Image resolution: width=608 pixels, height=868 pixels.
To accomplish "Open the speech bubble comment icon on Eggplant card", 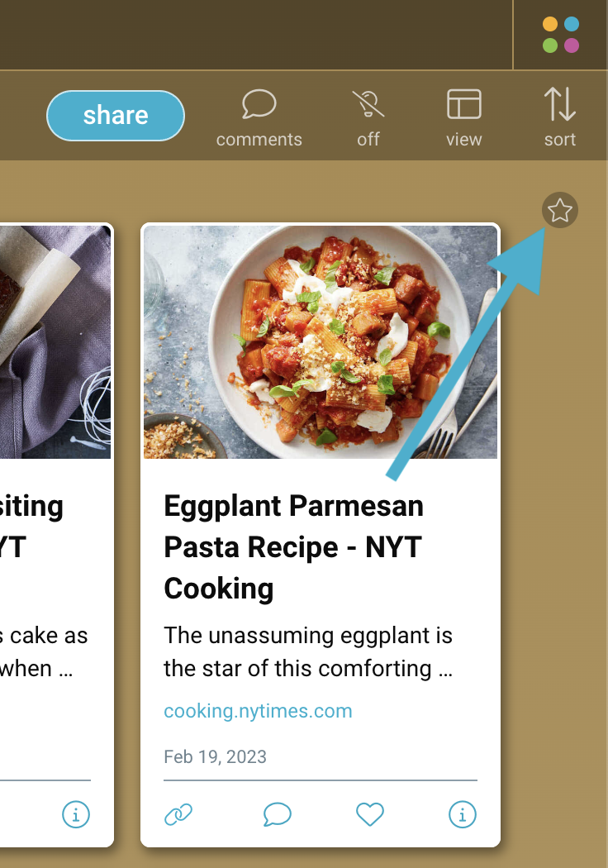I will (278, 815).
